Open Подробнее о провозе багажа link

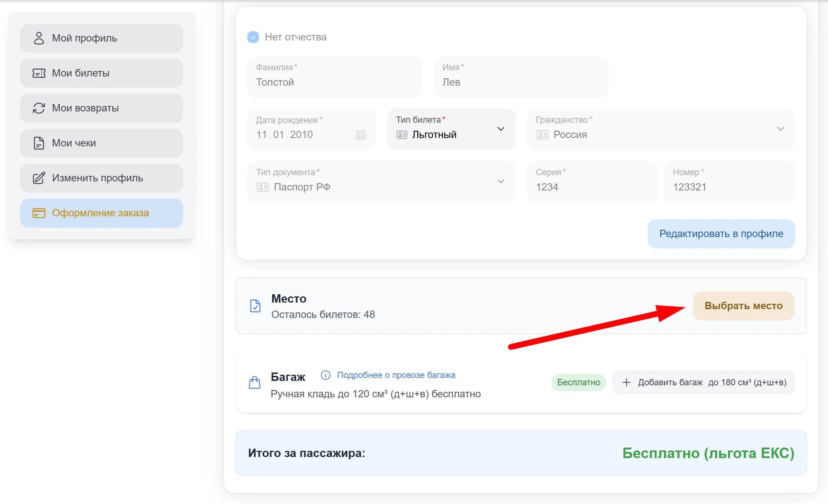(x=396, y=375)
